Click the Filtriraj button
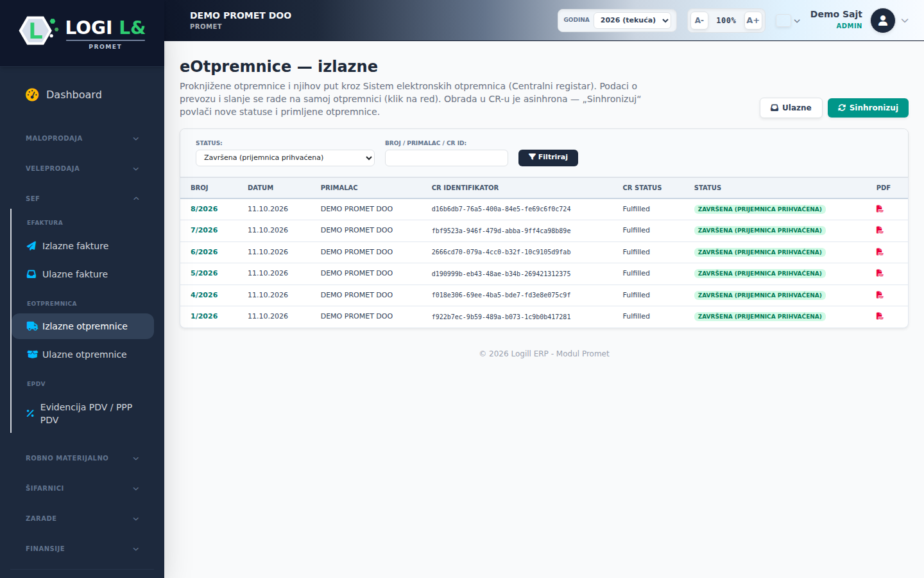This screenshot has width=924, height=578. 548,158
